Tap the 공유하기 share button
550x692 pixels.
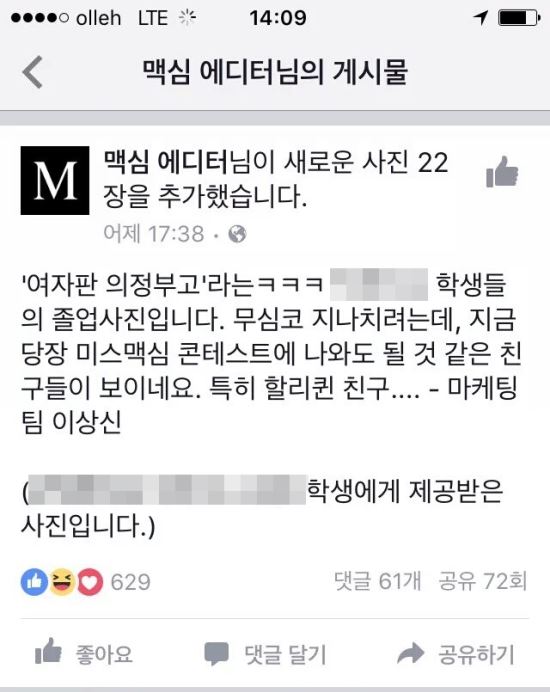point(456,654)
